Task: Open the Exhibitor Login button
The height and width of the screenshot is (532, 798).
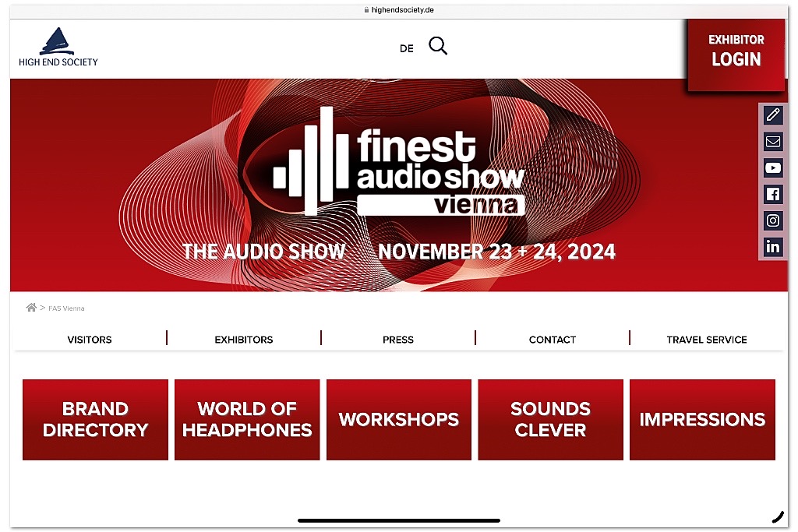Action: [736, 55]
